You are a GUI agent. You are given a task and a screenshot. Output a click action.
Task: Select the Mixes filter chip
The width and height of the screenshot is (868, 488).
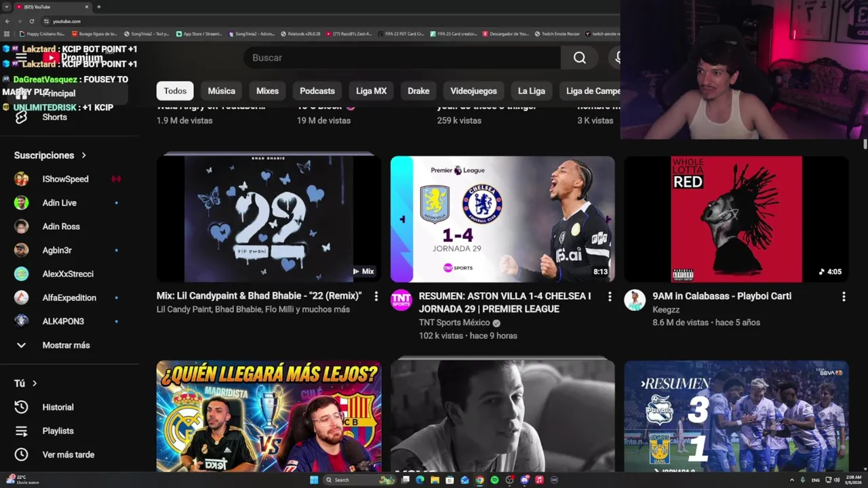(267, 91)
